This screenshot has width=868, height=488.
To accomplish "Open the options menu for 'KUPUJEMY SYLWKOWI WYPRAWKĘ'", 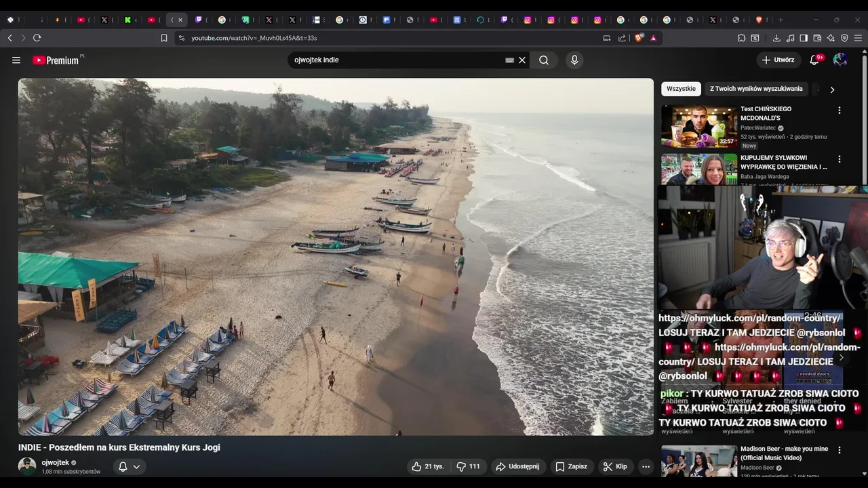I will pos(840,159).
